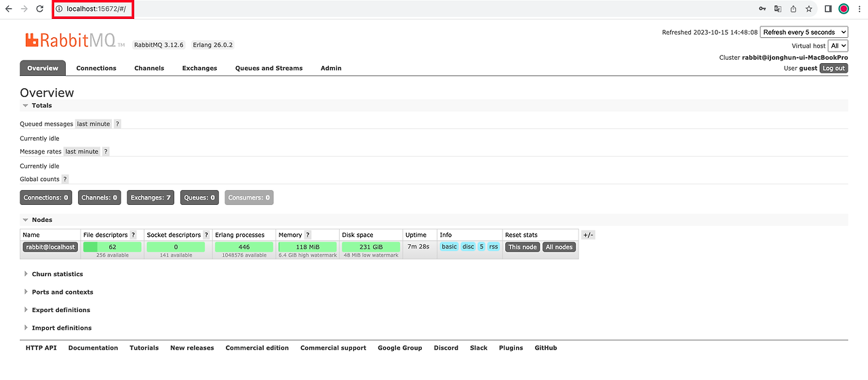868x380 pixels.
Task: Click the Log out button
Action: click(x=833, y=68)
